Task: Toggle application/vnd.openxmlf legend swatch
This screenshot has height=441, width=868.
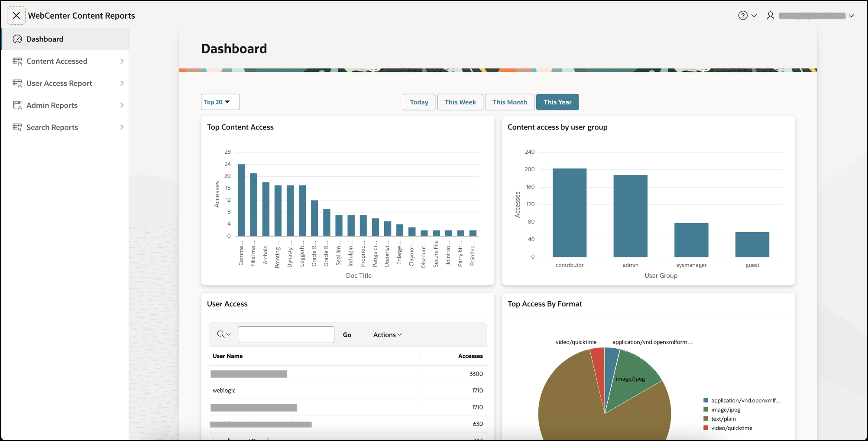Action: [706, 400]
